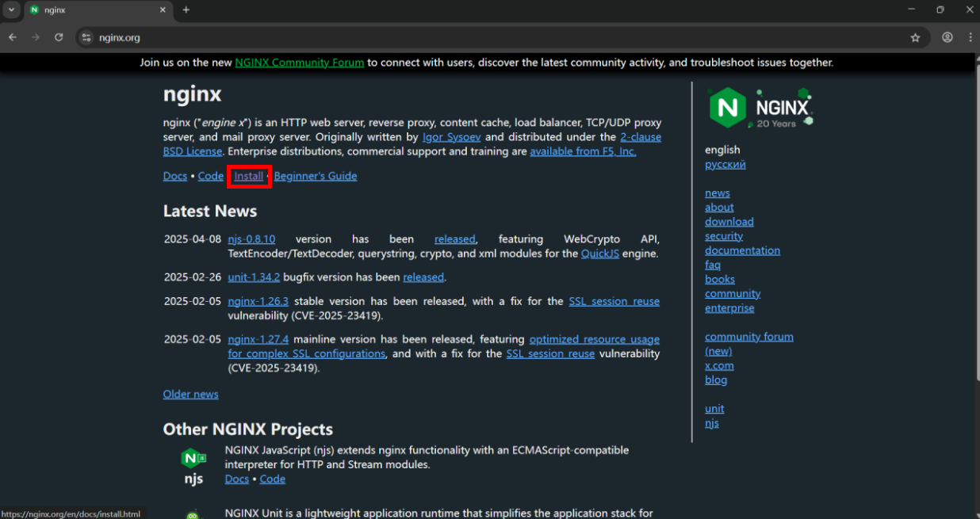
Task: Click the browser Forward arrow
Action: [x=36, y=37]
